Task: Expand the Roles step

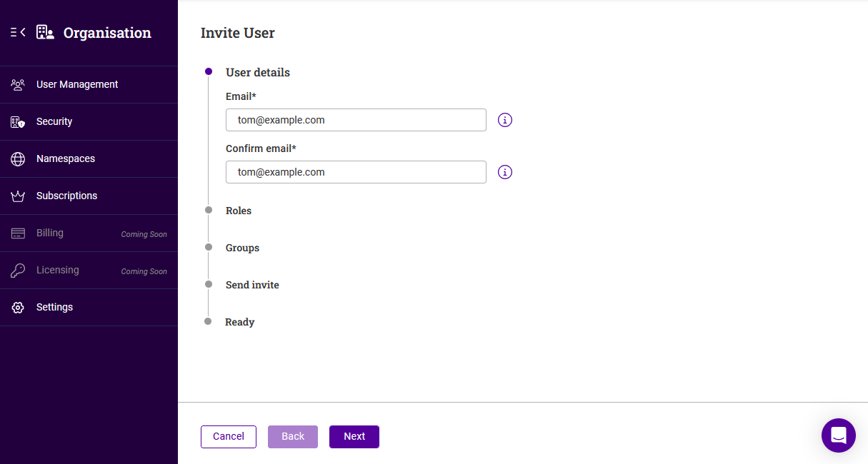Action: click(239, 211)
